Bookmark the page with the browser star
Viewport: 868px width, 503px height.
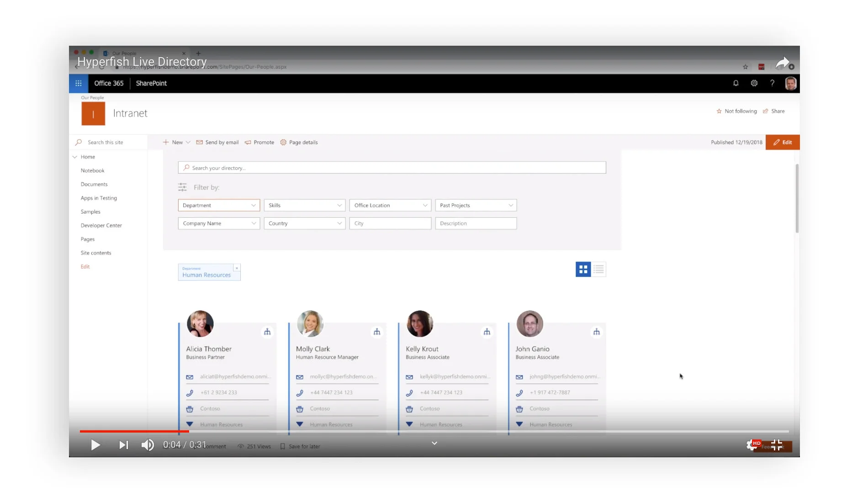[x=745, y=67]
